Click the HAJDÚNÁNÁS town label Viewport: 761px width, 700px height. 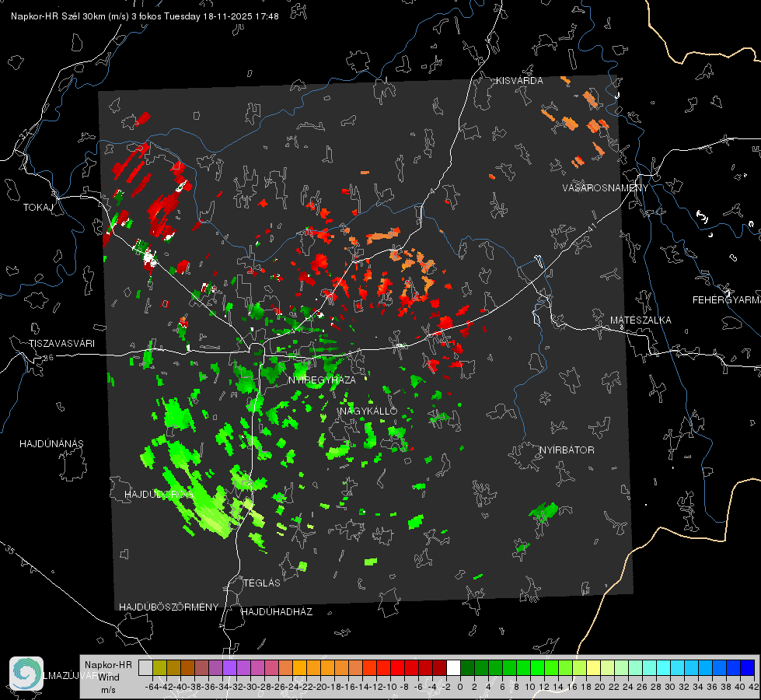point(51,444)
